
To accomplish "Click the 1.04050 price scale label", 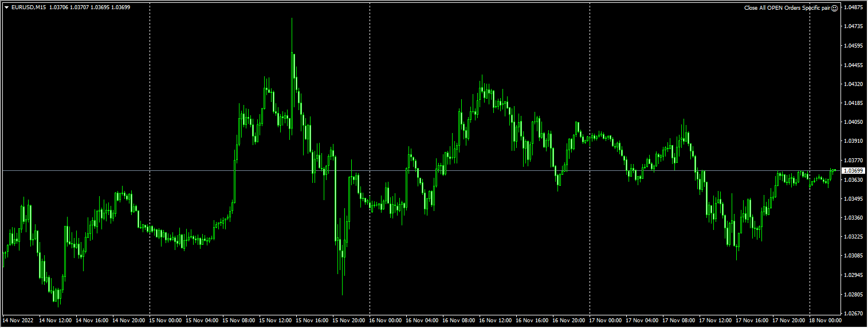I will click(854, 122).
